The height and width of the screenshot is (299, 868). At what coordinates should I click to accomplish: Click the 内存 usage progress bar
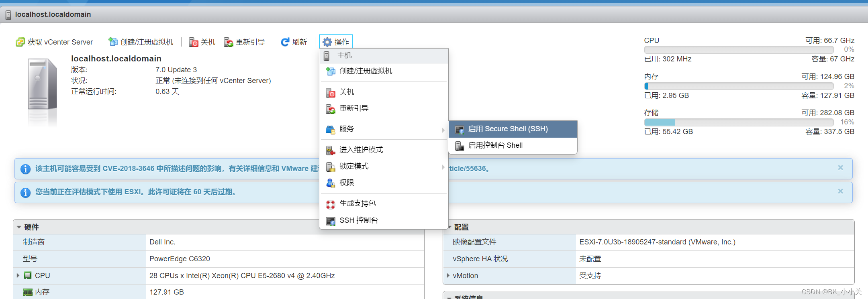(x=739, y=86)
